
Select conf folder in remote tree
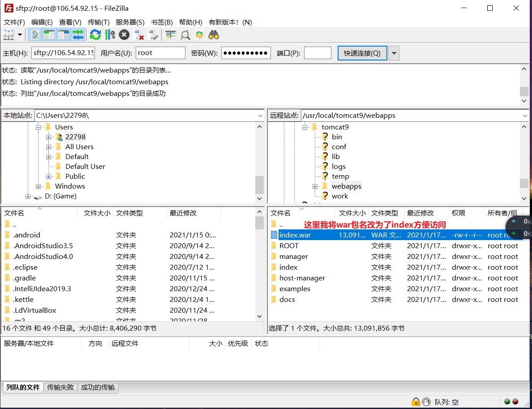[x=339, y=147]
